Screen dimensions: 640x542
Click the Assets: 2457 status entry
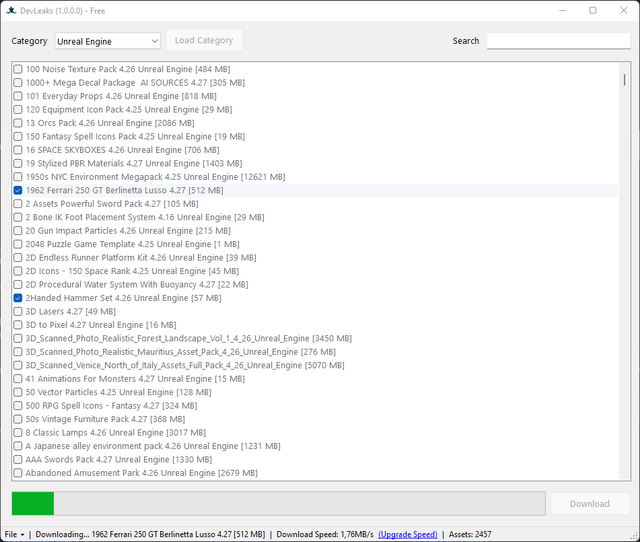pyautogui.click(x=470, y=534)
